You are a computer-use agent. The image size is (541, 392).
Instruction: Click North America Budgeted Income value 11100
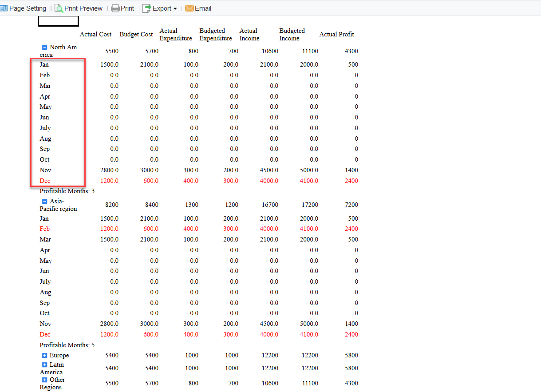click(309, 51)
